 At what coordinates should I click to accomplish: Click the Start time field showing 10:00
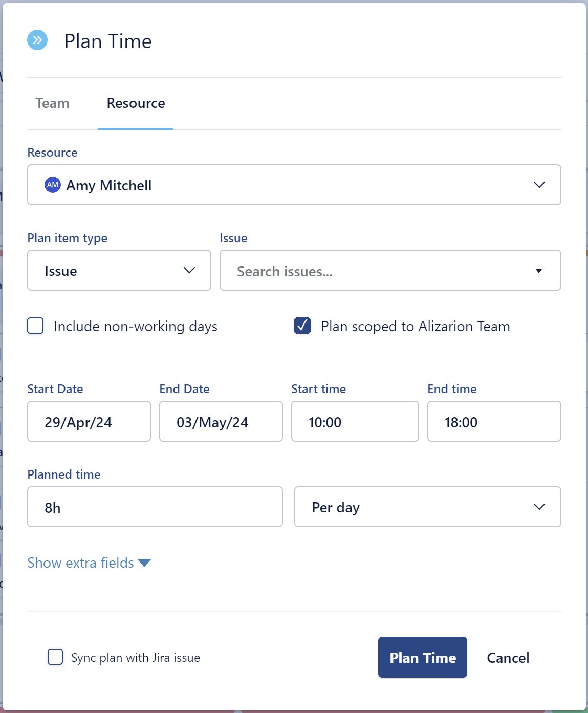tap(355, 421)
